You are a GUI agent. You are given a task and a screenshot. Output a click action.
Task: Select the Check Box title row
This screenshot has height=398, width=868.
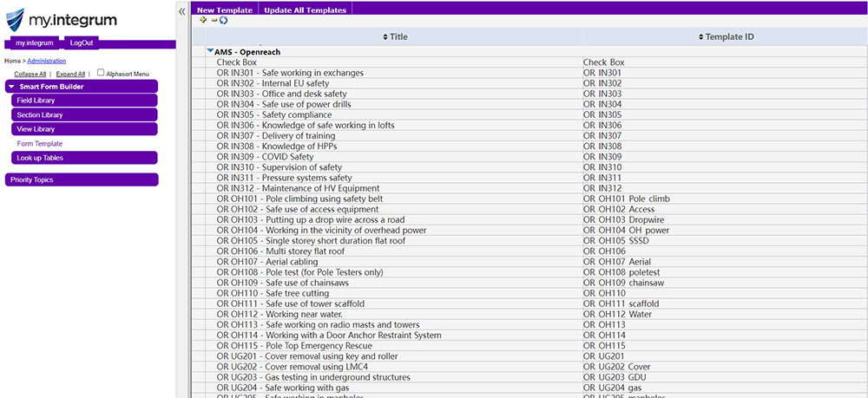tap(236, 62)
